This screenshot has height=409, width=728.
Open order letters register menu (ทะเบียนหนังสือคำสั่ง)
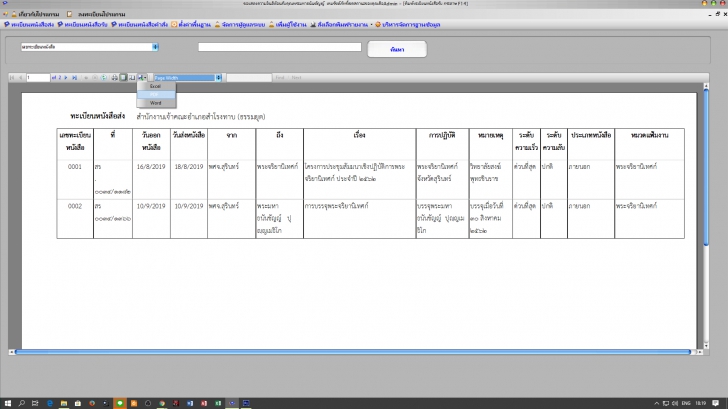tap(139, 25)
